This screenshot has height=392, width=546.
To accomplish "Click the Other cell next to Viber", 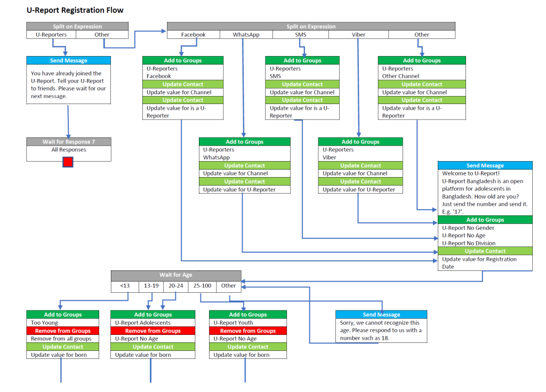I will 422,35.
